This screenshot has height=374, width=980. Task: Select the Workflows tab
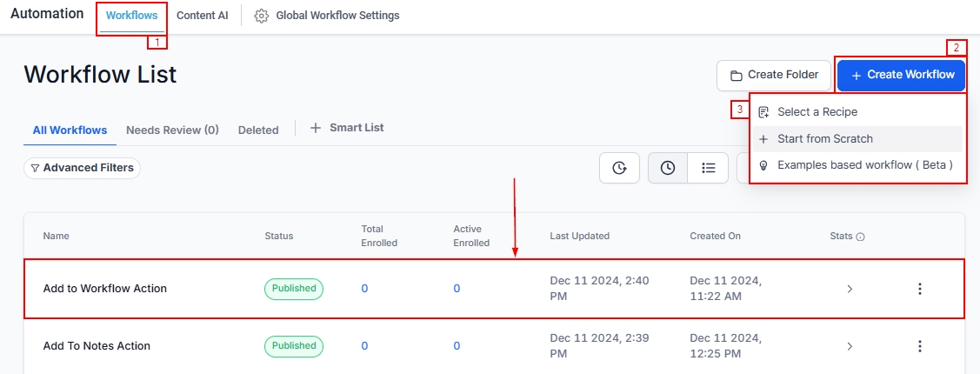(131, 16)
